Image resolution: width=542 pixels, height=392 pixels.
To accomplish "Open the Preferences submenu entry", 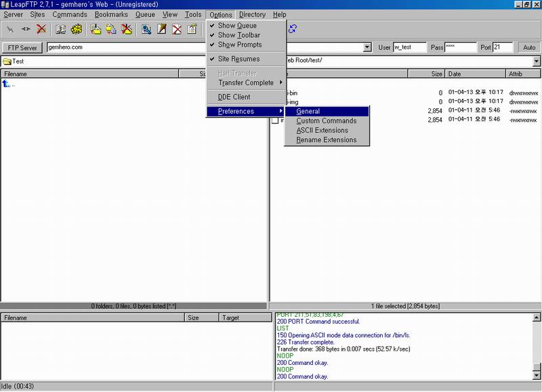I will [247, 111].
